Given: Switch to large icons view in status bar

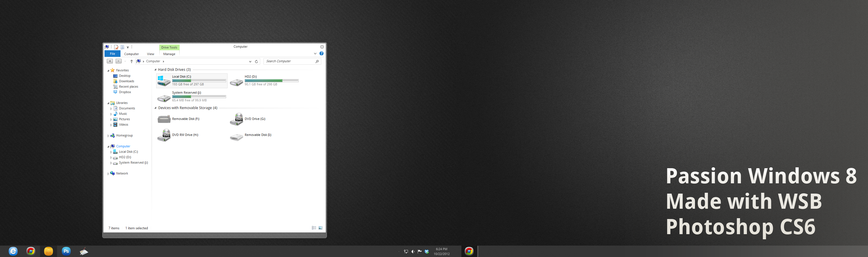Looking at the screenshot, I should [x=320, y=228].
